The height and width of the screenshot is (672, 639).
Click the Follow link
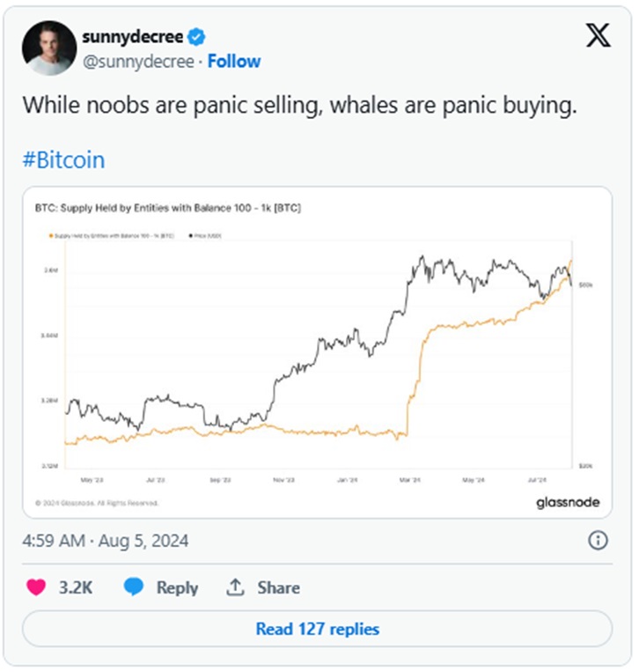[234, 62]
